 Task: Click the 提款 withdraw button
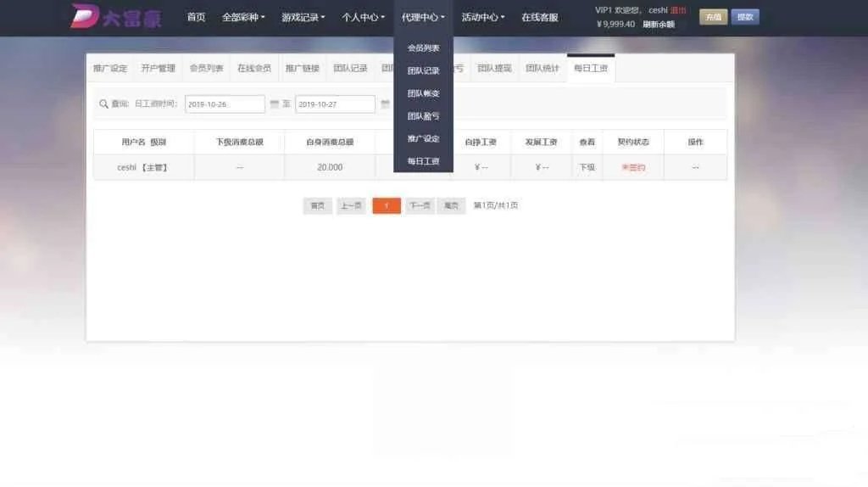tap(745, 17)
